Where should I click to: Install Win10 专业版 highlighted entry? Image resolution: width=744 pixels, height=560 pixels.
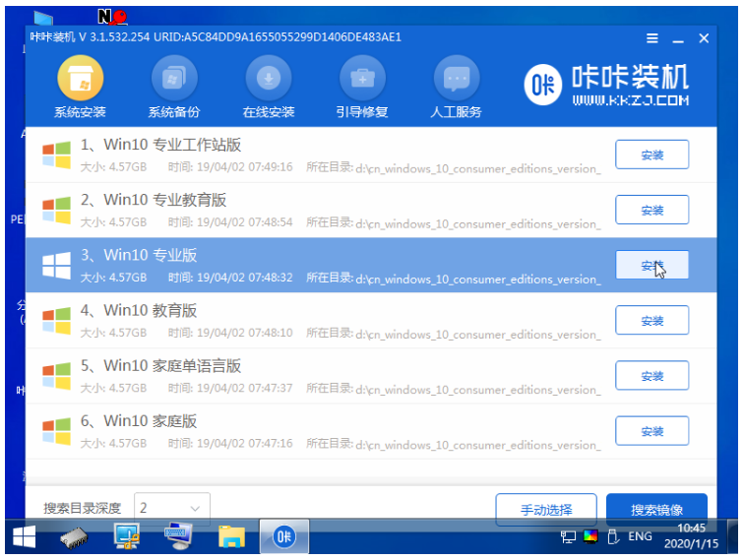coord(651,266)
